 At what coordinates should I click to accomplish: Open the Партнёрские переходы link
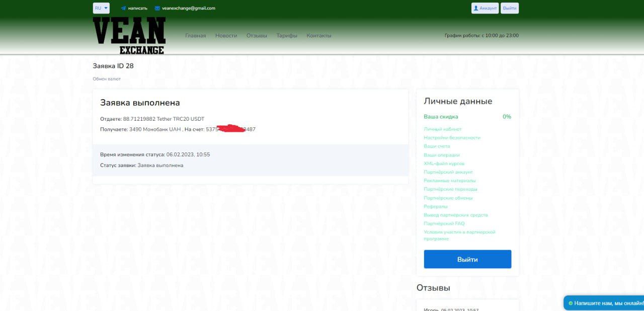coord(451,189)
